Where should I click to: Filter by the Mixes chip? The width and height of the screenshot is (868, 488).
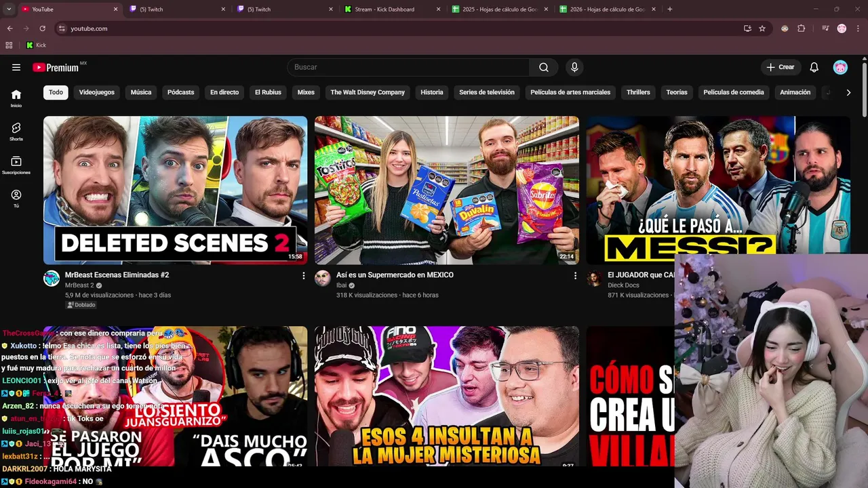click(x=306, y=92)
